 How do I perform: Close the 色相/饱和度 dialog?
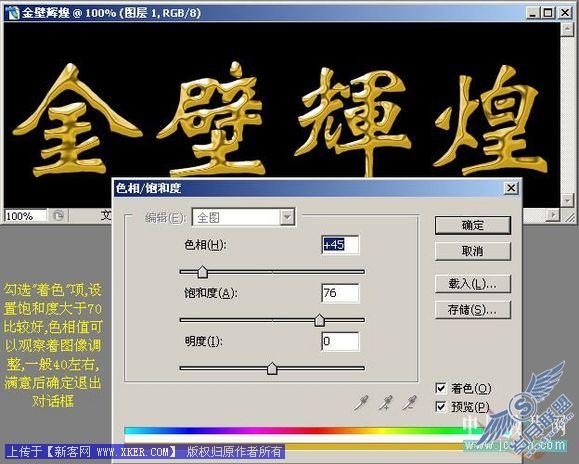511,188
